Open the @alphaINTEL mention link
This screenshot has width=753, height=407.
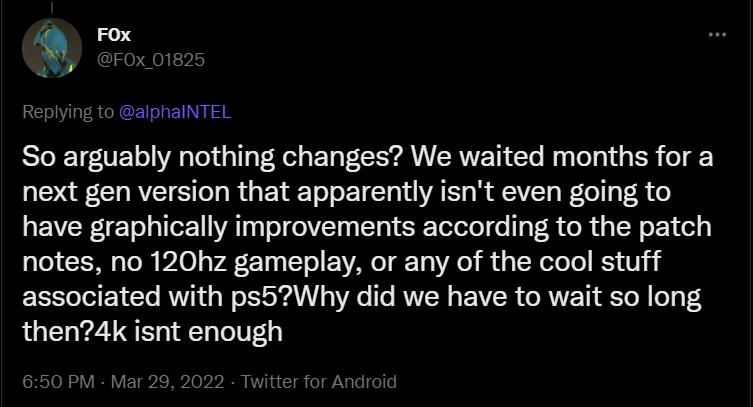tap(175, 111)
